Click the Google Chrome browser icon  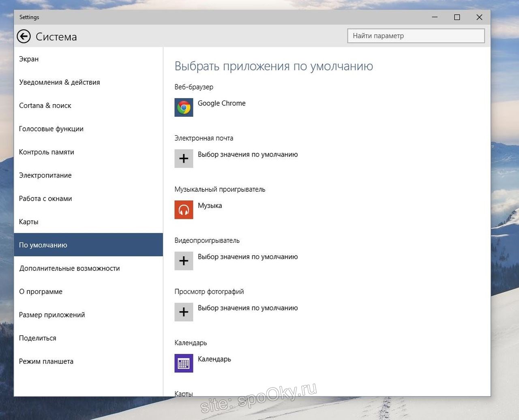click(184, 107)
